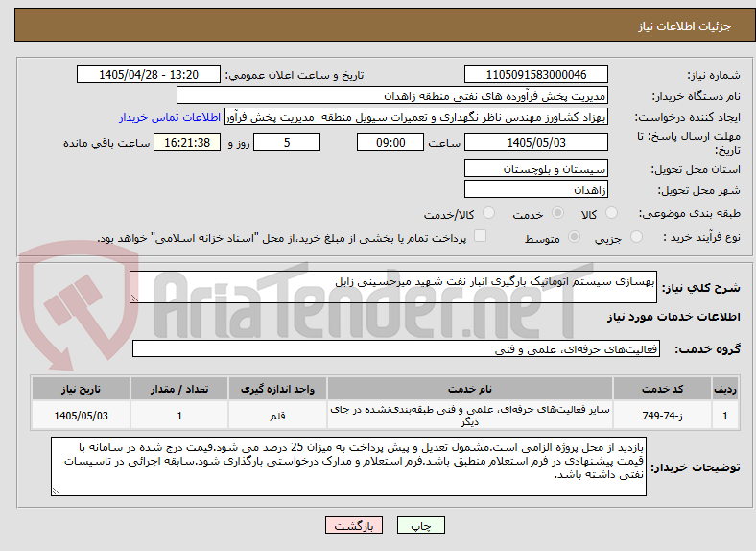Click the گروه خدمت label
Image resolution: width=756 pixels, height=551 pixels.
pos(707,349)
